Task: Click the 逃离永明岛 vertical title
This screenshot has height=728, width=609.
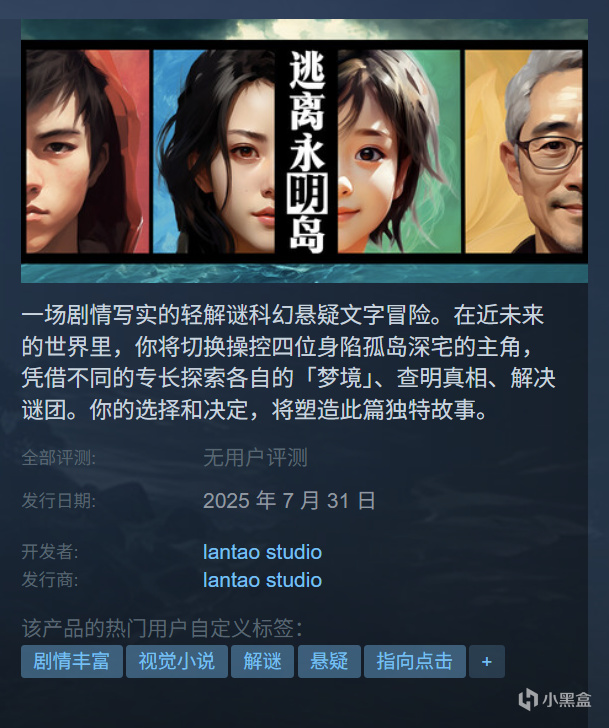Action: pyautogui.click(x=306, y=152)
